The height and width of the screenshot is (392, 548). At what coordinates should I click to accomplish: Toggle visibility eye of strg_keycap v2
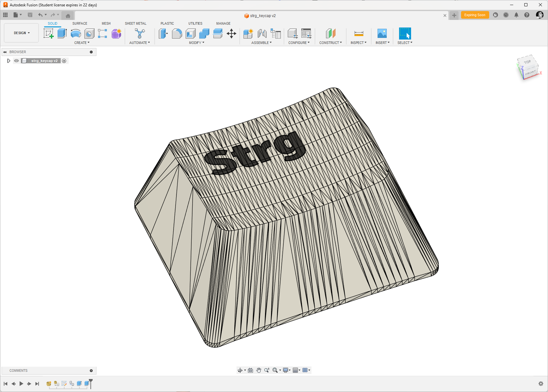16,61
